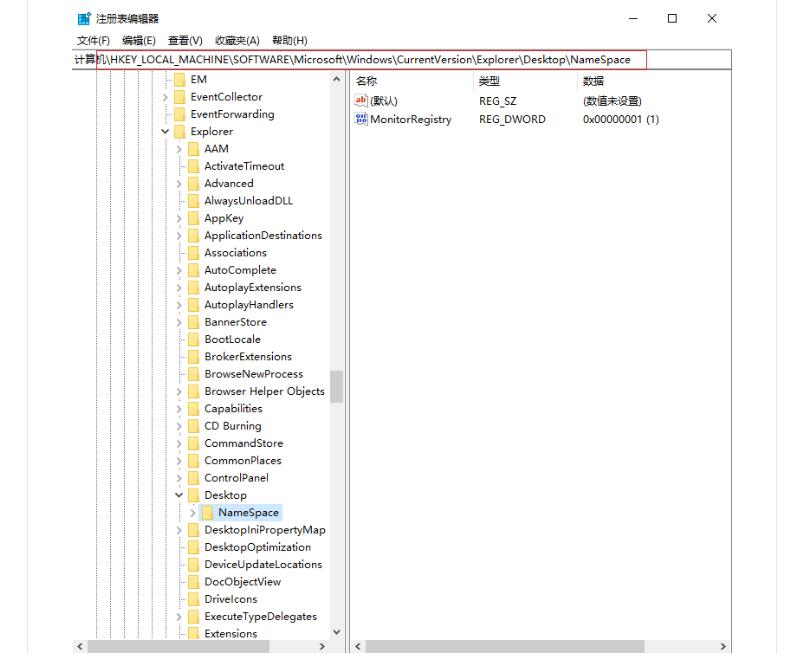Click the Extensions folder icon
This screenshot has width=795, height=654.
click(x=193, y=633)
